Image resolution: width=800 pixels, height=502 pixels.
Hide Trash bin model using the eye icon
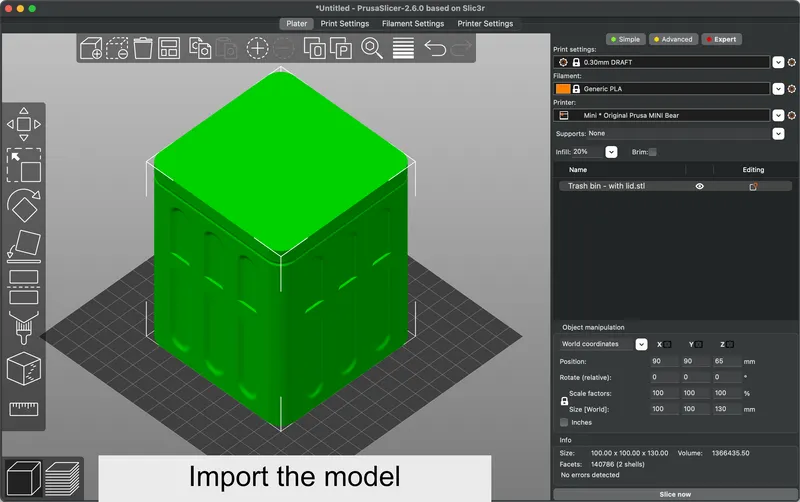699,186
